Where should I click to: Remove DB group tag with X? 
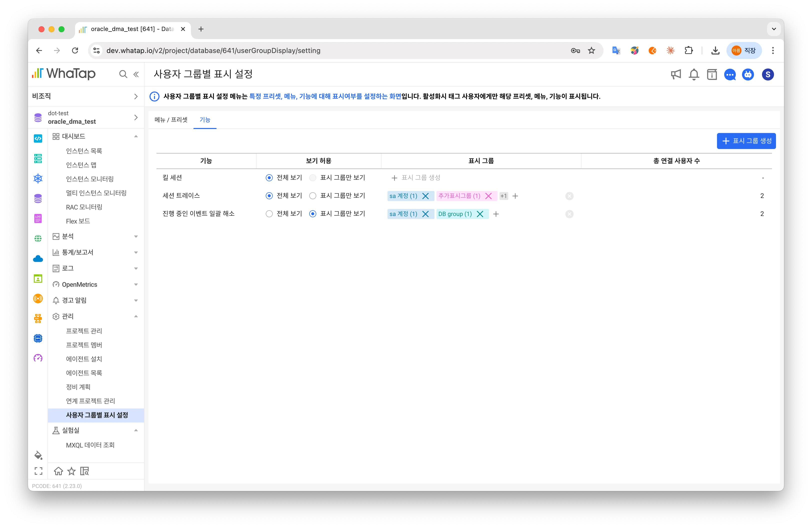[x=480, y=214]
